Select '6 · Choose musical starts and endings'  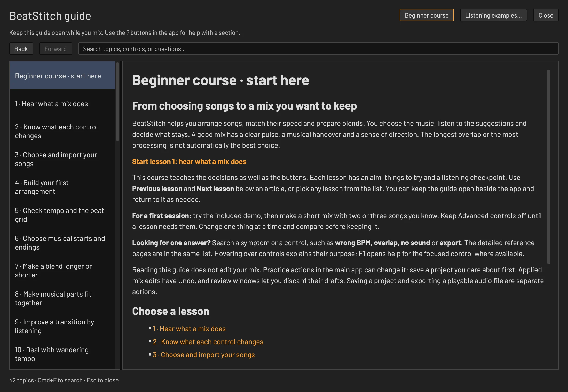point(62,243)
